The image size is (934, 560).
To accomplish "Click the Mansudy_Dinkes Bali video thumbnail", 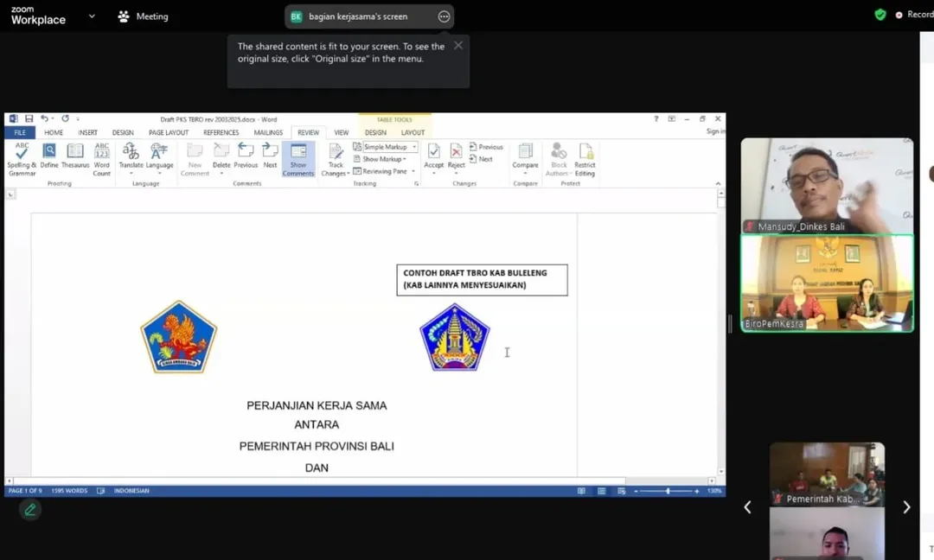I will tap(827, 185).
